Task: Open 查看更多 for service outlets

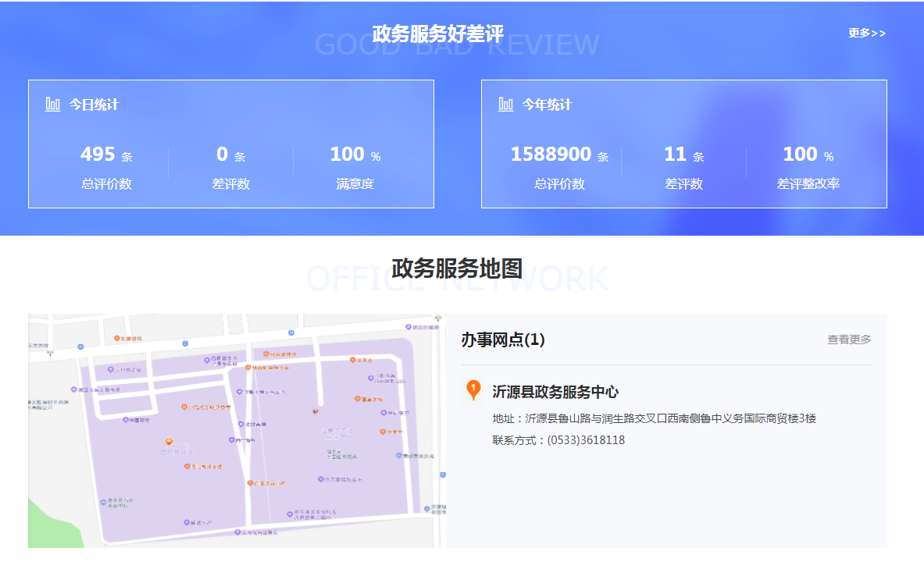Action: (849, 340)
